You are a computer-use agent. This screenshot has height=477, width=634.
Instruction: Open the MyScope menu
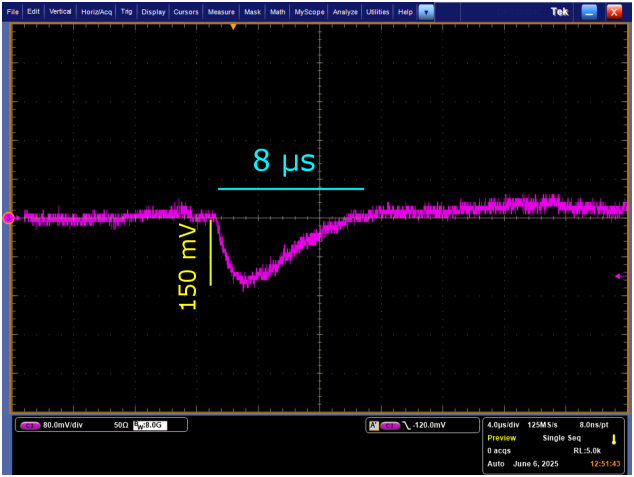tap(309, 12)
